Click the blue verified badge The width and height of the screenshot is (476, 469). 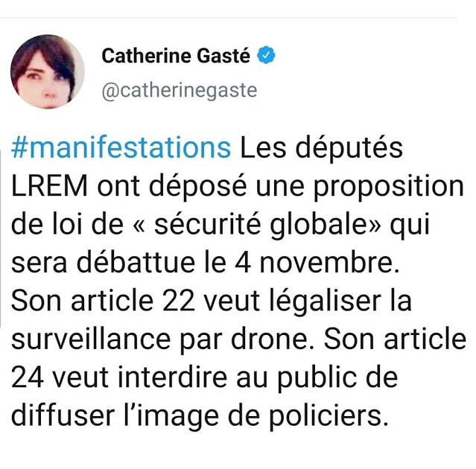tap(266, 55)
